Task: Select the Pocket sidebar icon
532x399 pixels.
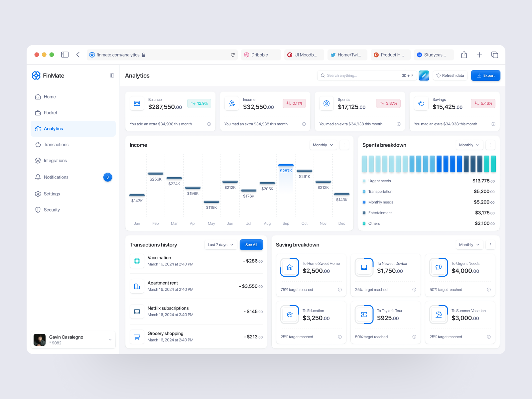Action: click(38, 113)
